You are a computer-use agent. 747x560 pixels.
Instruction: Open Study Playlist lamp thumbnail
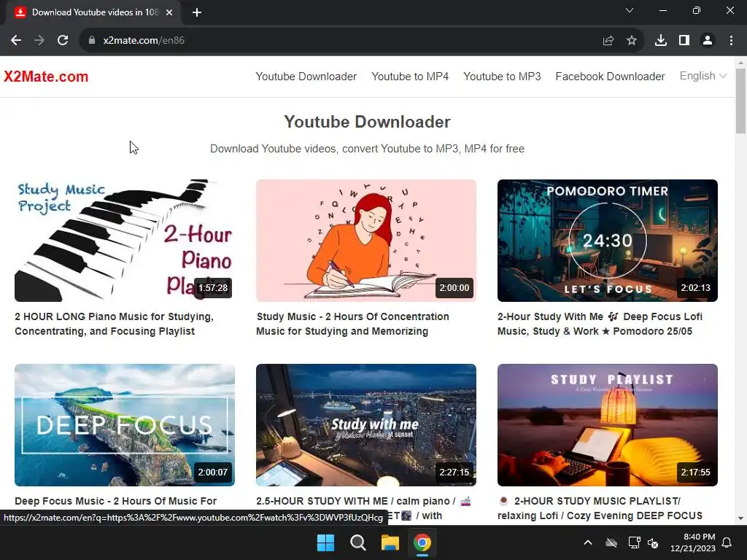click(x=608, y=425)
